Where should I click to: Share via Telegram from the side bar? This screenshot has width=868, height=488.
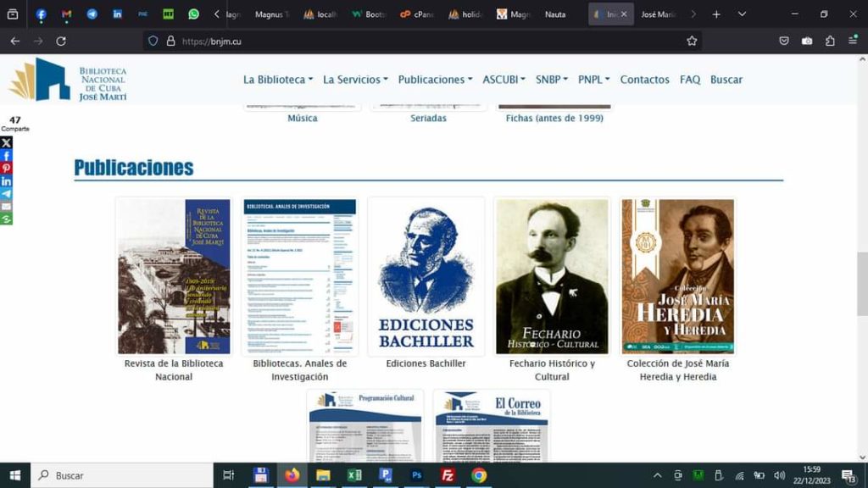coord(6,193)
